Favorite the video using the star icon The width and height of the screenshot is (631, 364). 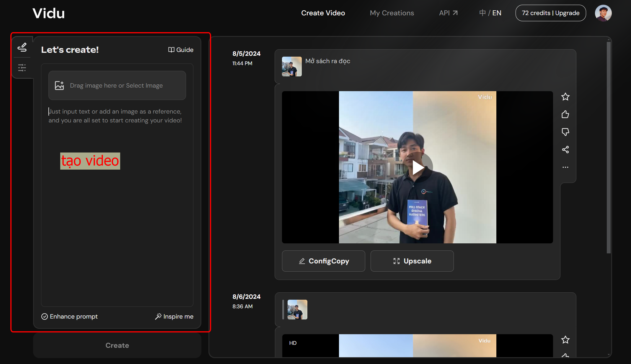565,97
